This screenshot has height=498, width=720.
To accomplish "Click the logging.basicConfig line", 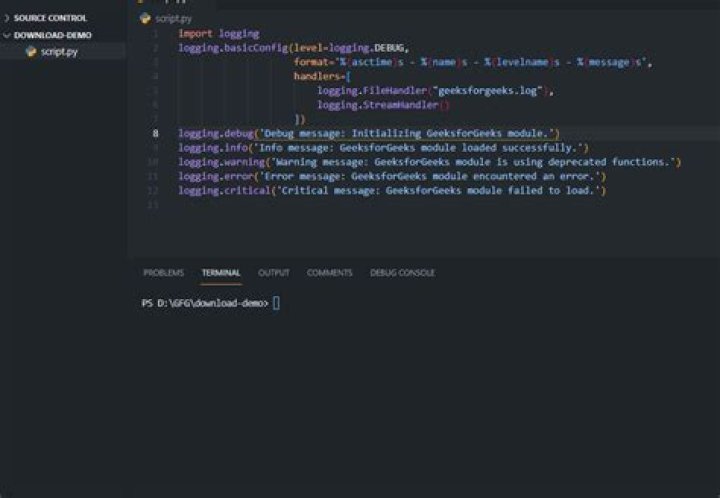I will 293,48.
